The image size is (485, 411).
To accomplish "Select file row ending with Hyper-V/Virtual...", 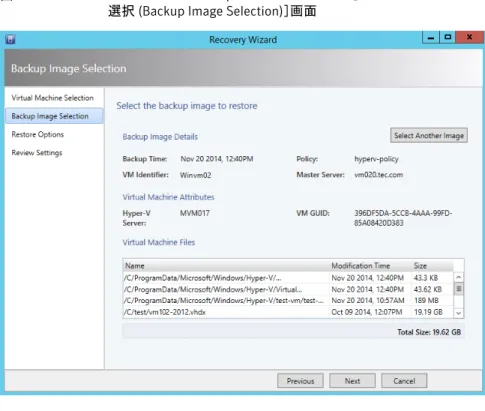I will pos(288,289).
